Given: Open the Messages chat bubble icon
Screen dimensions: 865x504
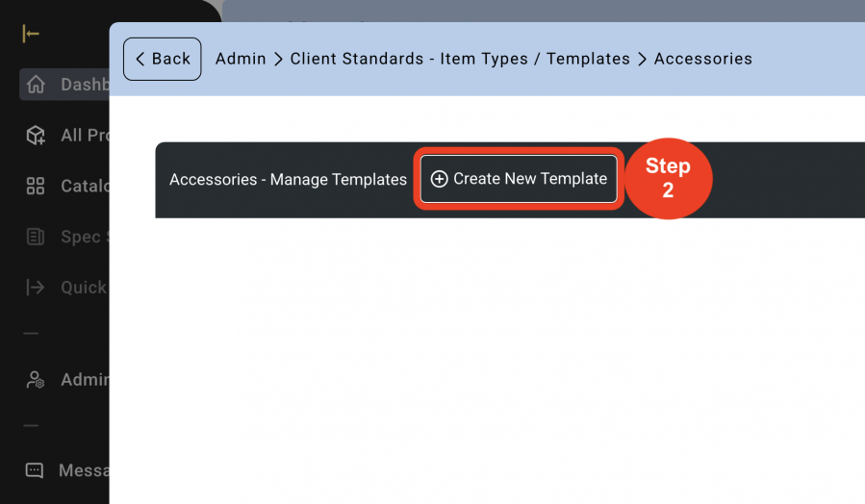Looking at the screenshot, I should tap(35, 470).
